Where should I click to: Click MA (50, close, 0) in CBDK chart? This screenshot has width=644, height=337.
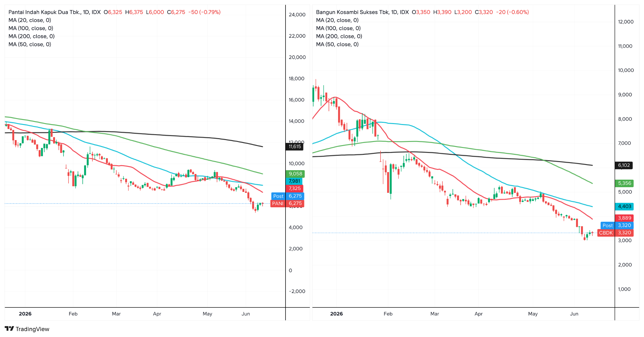coord(337,44)
